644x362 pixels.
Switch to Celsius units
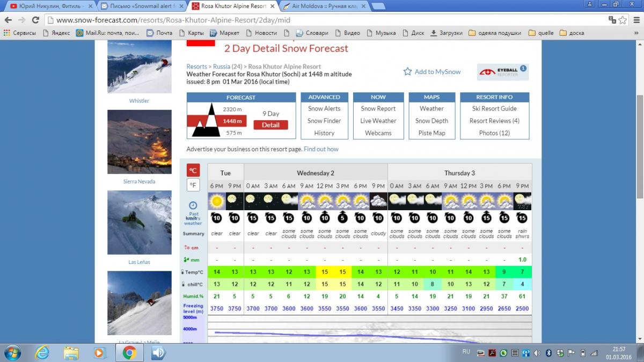193,171
